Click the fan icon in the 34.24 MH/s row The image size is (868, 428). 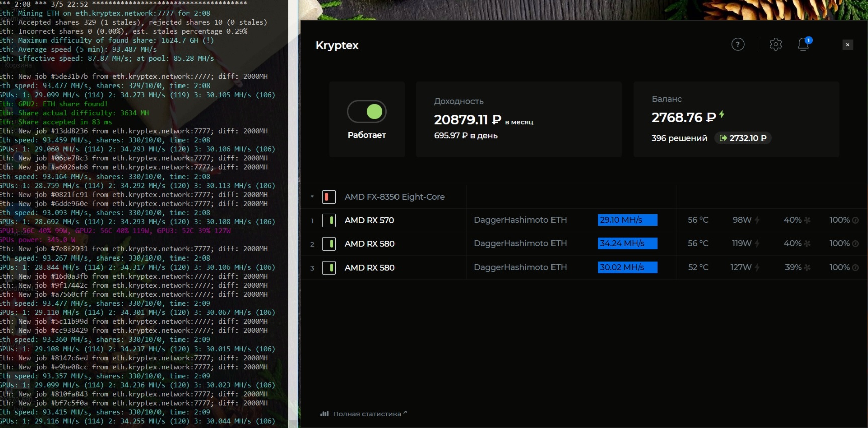tap(807, 244)
